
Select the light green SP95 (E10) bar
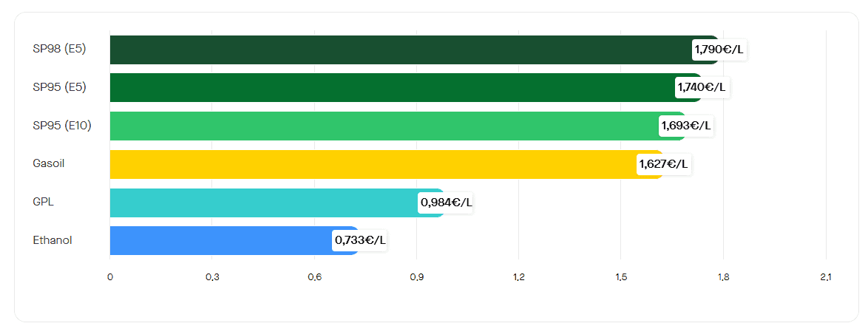[x=383, y=126]
